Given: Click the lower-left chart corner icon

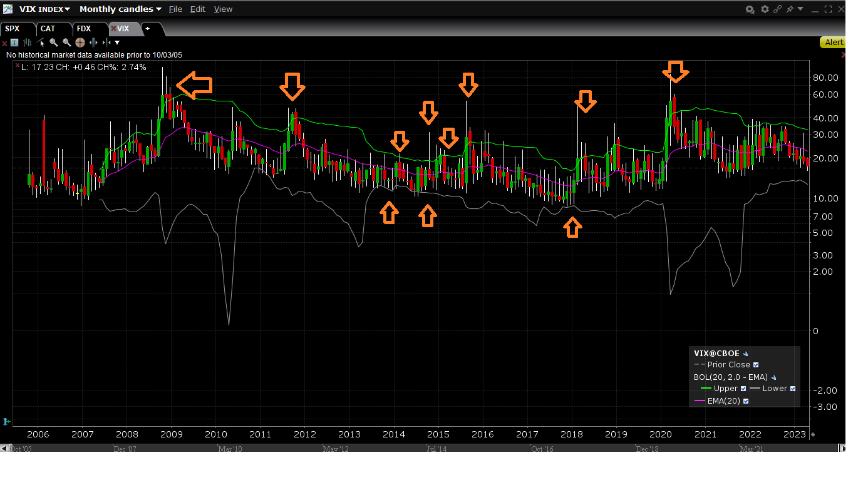Looking at the screenshot, I should click(7, 421).
